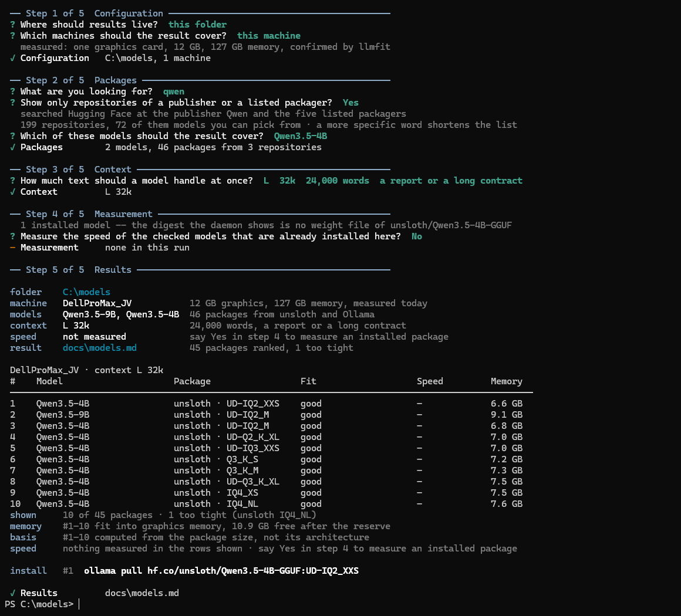This screenshot has width=681, height=616.
Task: Click the 'C:\models, 1 machine' configuration summary
Action: click(x=158, y=58)
